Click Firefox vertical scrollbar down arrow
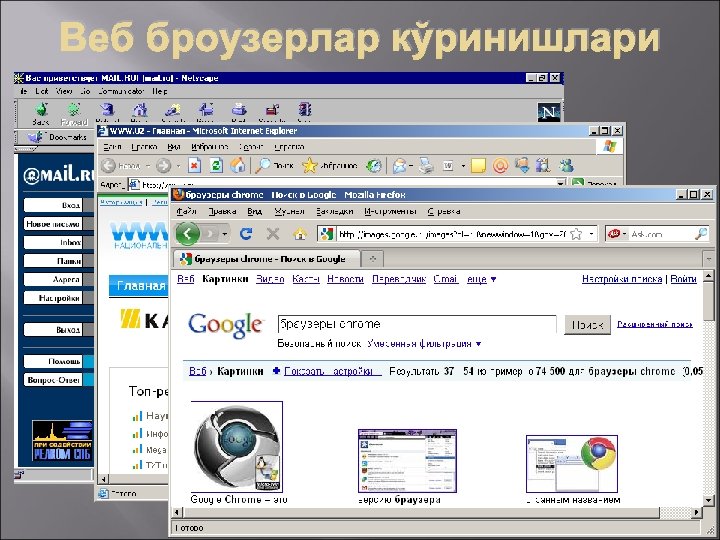This screenshot has height=540, width=720. (x=709, y=500)
